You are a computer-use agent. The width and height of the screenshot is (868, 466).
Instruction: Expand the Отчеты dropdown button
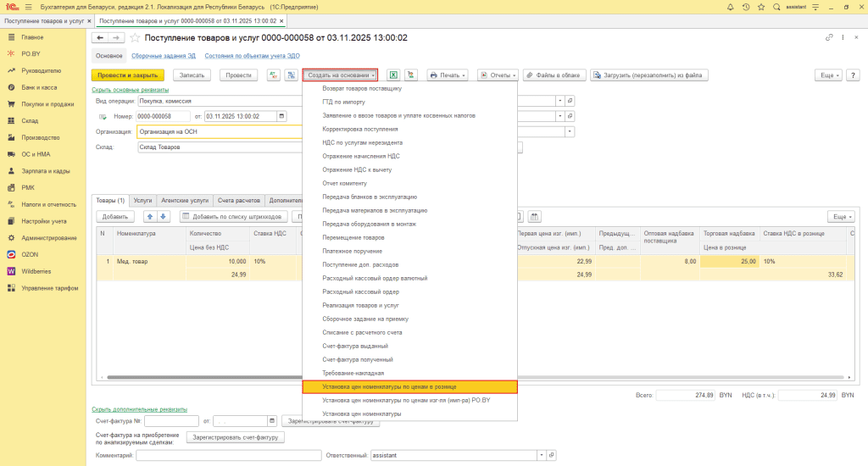498,75
